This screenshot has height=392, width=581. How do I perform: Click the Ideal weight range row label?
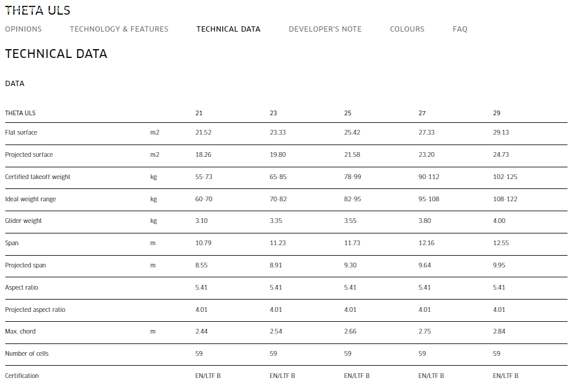pos(30,199)
